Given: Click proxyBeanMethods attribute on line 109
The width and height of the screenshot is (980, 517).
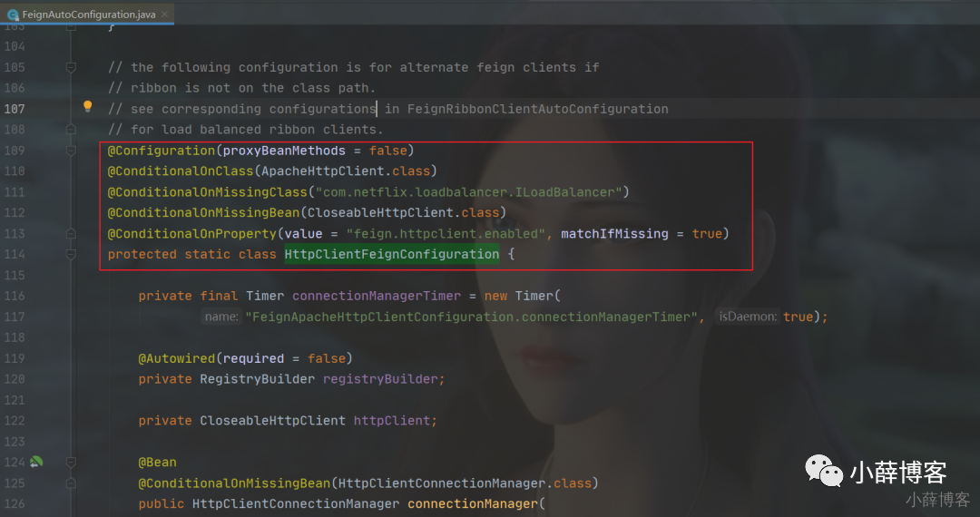Looking at the screenshot, I should coord(284,151).
